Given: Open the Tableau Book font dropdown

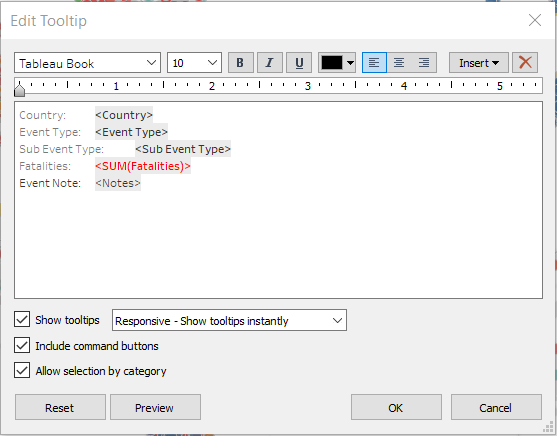Looking at the screenshot, I should point(87,63).
